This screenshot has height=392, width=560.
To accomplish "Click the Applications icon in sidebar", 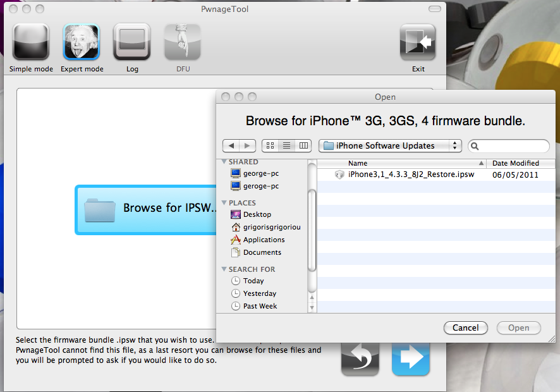I will point(236,240).
